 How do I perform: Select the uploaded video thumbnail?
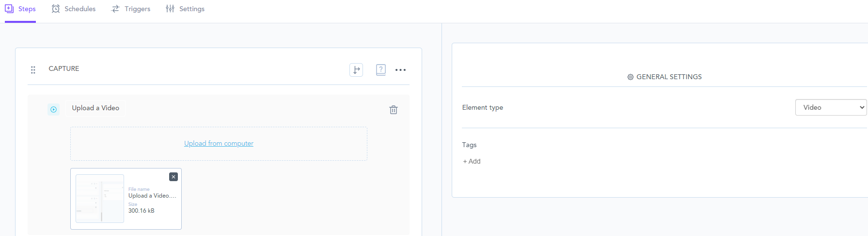100,199
